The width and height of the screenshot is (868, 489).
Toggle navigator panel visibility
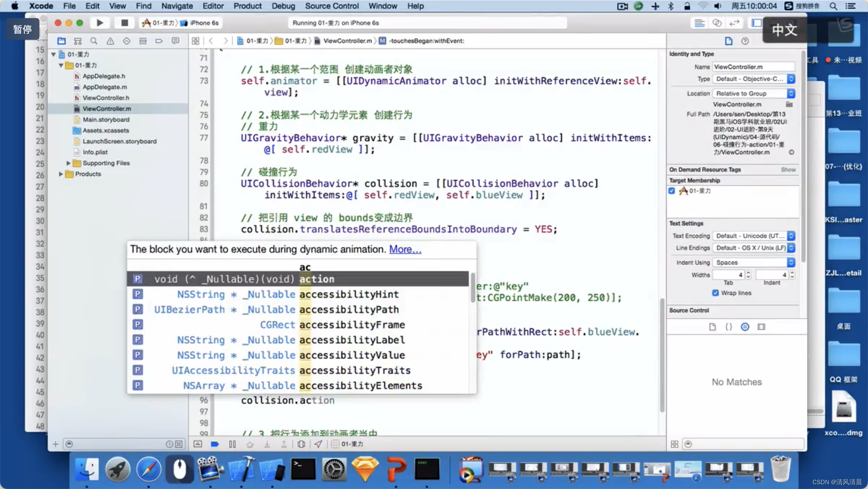756,23
